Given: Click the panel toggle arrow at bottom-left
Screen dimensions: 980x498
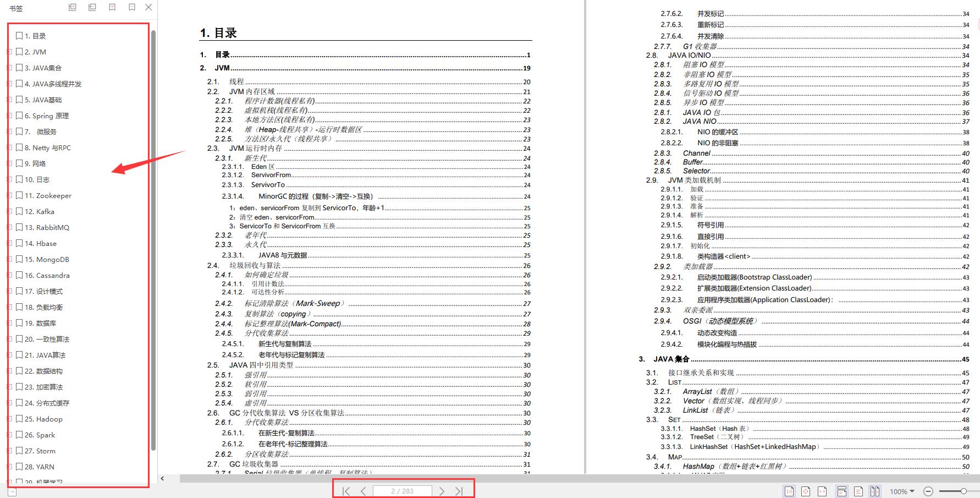Looking at the screenshot, I should tap(13, 492).
